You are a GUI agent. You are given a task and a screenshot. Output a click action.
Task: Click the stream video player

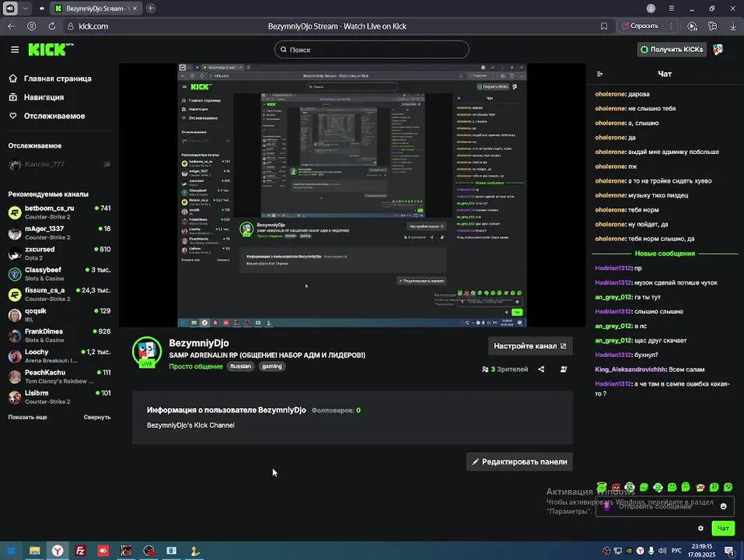(x=352, y=195)
